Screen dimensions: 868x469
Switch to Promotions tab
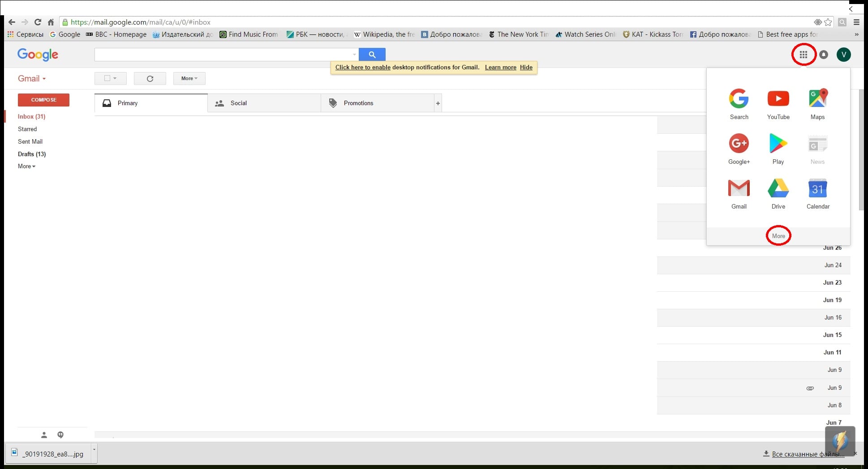click(x=378, y=103)
